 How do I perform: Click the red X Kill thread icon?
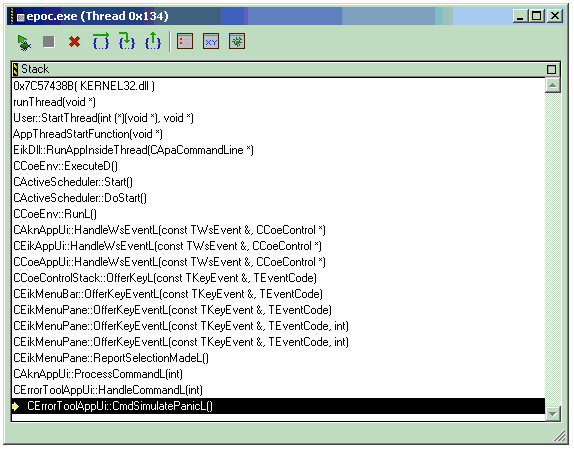(x=74, y=42)
